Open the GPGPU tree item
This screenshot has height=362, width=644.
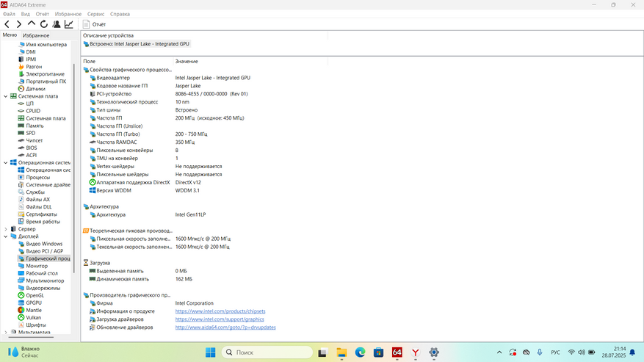click(x=30, y=303)
